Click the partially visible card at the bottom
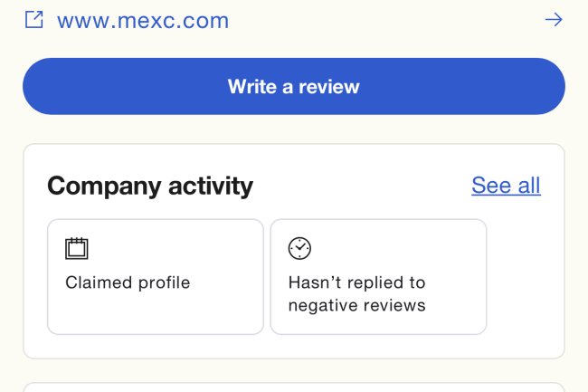The height and width of the screenshot is (392, 588). point(293,387)
